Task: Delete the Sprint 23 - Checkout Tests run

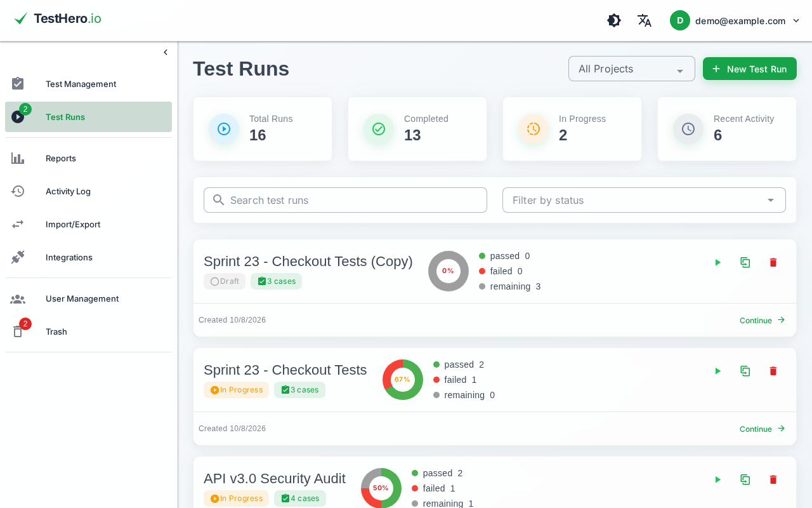Action: [773, 371]
